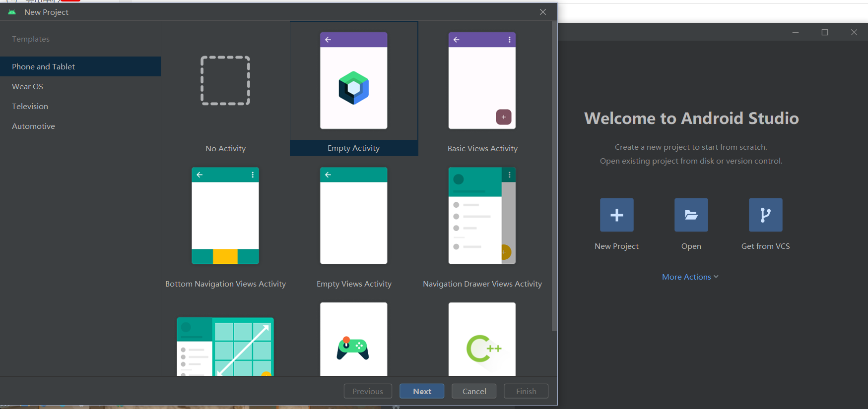Pick the Empty Views Activity template
Image resolution: width=868 pixels, height=409 pixels.
pyautogui.click(x=354, y=216)
